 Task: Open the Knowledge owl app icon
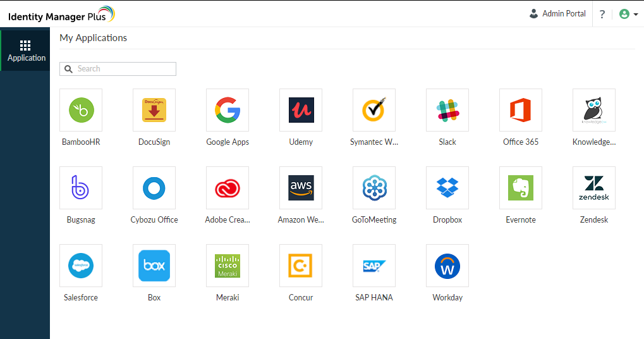pyautogui.click(x=594, y=110)
